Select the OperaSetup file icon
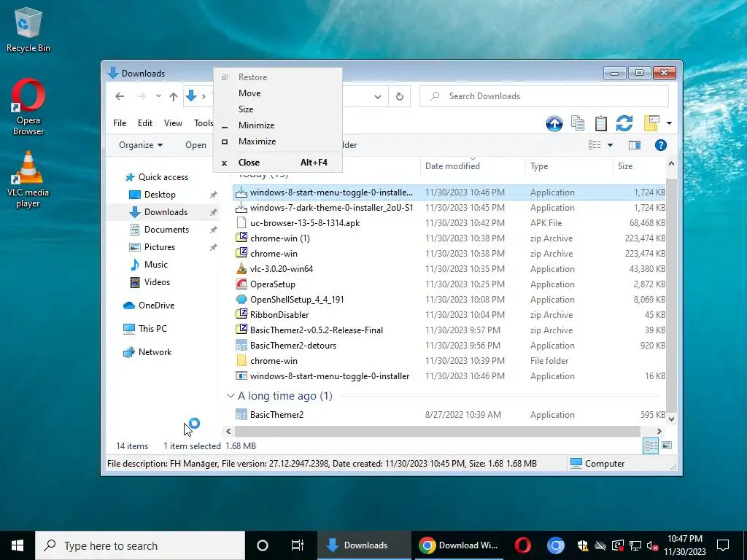 [x=241, y=284]
